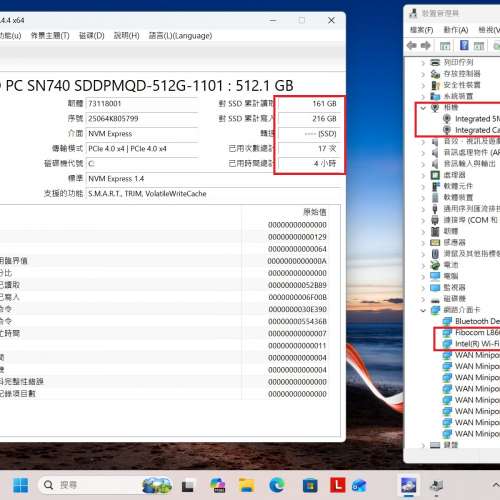The height and width of the screenshot is (500, 500).
Task: Select the 安全性裝置 security device icon
Action: (x=435, y=85)
